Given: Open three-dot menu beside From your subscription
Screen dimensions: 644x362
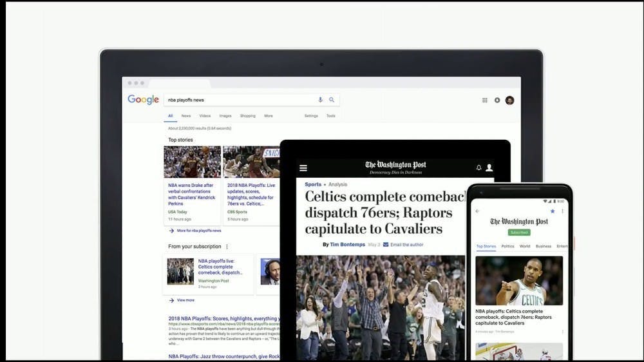Looking at the screenshot, I should pos(227,247).
